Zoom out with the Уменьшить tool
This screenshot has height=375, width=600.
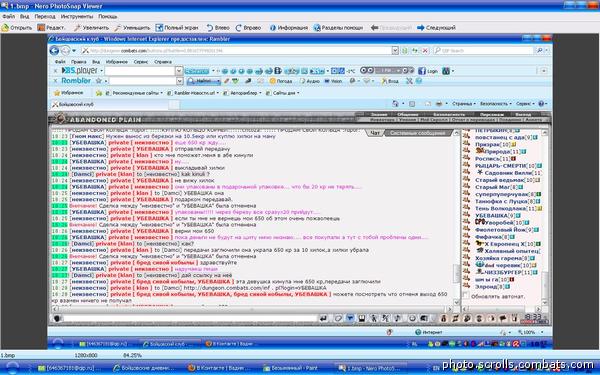(132, 28)
